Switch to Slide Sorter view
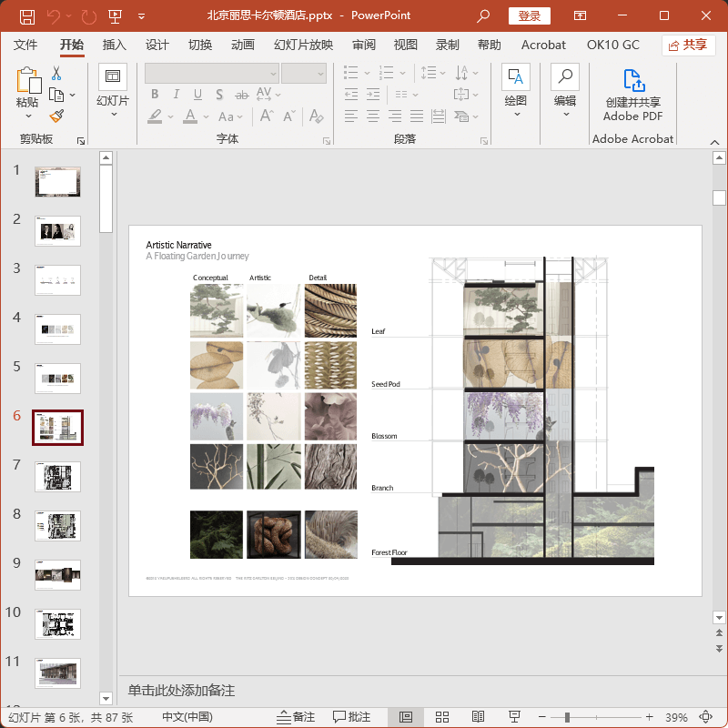Image resolution: width=728 pixels, height=728 pixels. 442,717
